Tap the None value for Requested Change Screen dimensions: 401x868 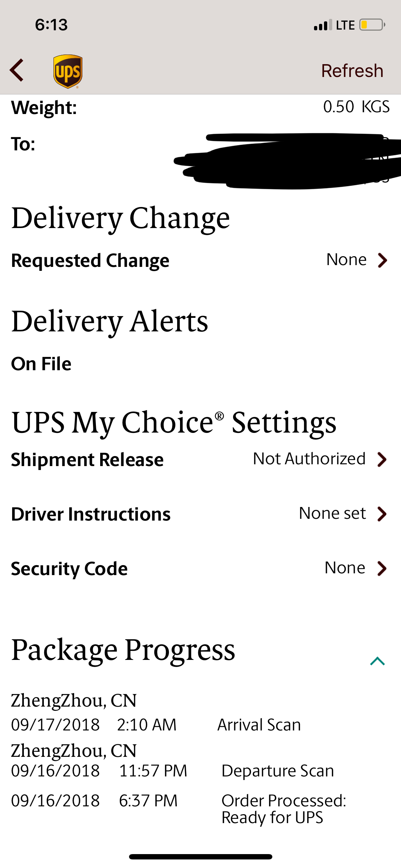(346, 260)
